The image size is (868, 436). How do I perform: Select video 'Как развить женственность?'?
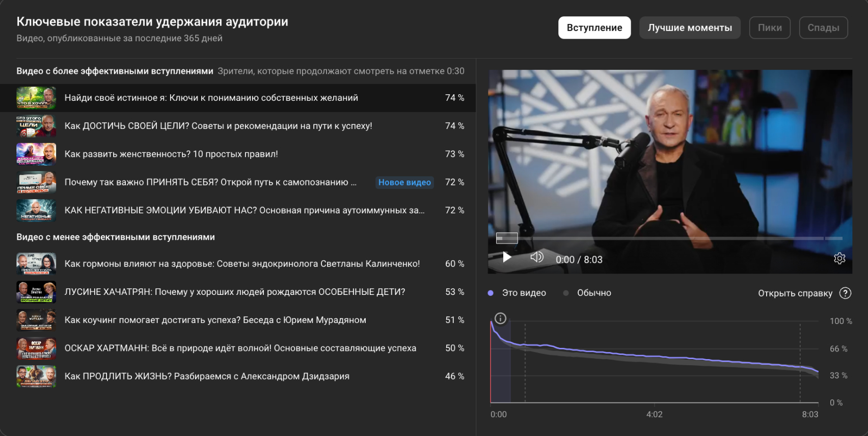238,154
